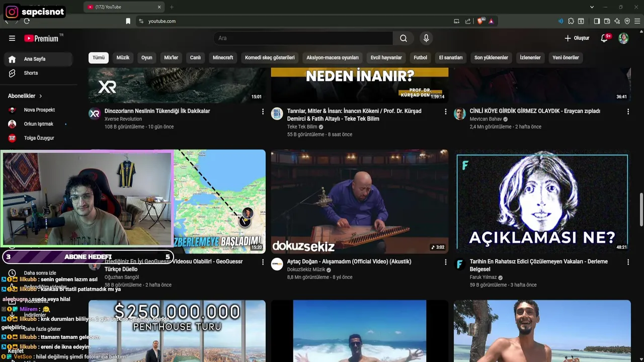Open the Leo AI sparkle icon

click(617, 21)
